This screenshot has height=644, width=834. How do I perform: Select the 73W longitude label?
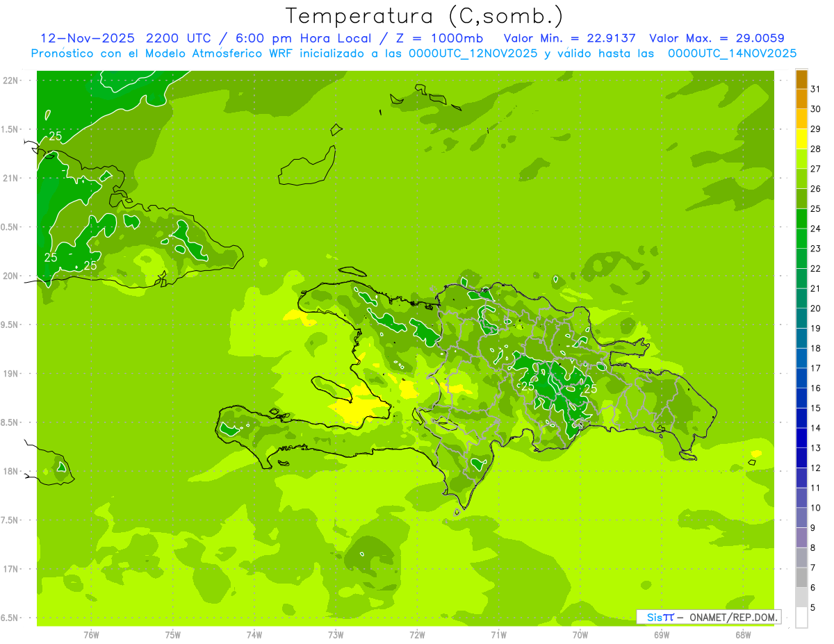click(336, 634)
